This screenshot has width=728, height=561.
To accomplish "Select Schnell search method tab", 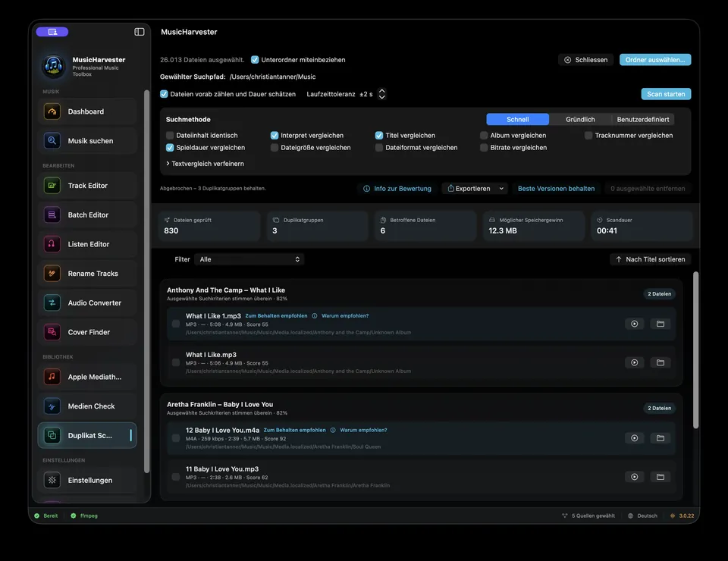I will [518, 119].
